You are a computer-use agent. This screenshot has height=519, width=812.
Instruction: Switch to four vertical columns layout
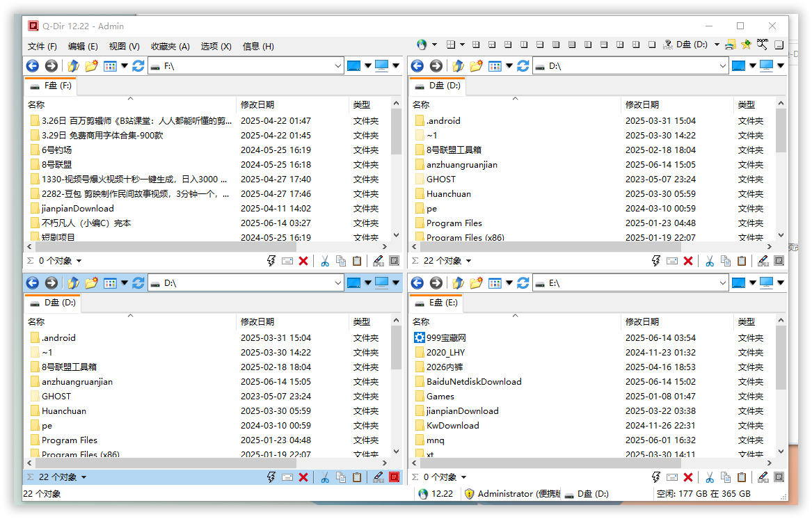coord(556,45)
